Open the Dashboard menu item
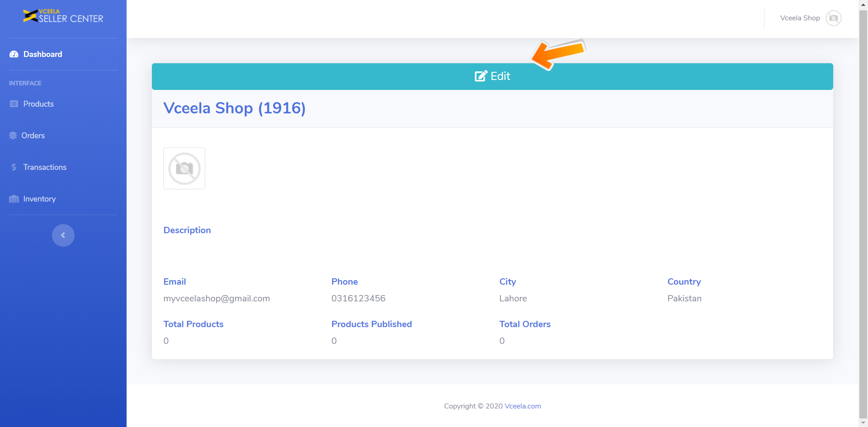The width and height of the screenshot is (868, 427). (42, 54)
